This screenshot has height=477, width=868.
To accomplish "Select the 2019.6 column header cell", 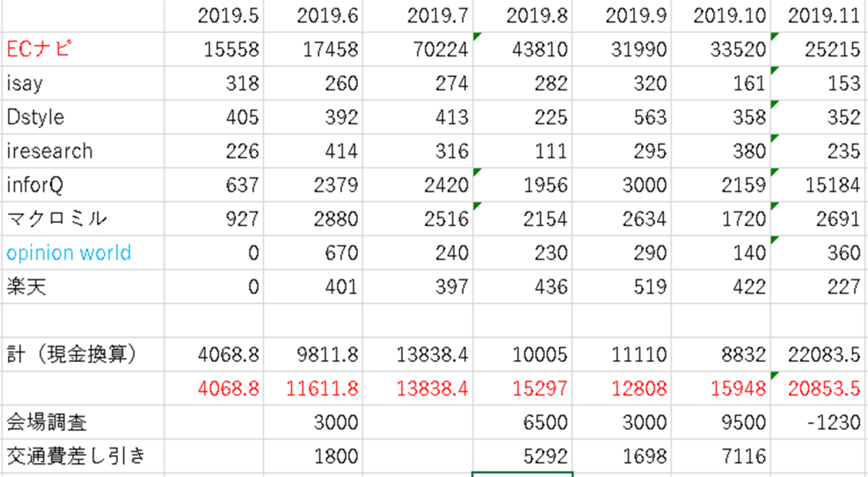I will click(313, 16).
